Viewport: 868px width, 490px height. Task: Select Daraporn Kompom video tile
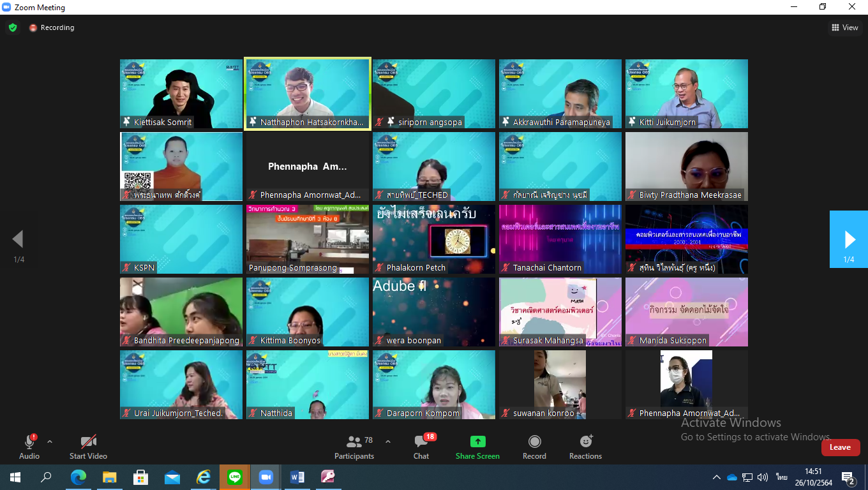click(434, 385)
